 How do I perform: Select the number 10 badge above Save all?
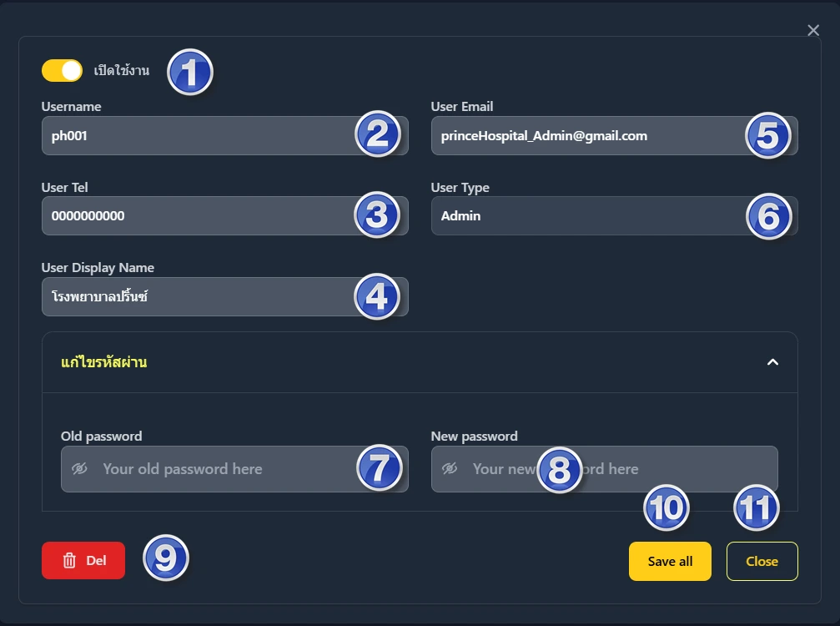tap(666, 507)
